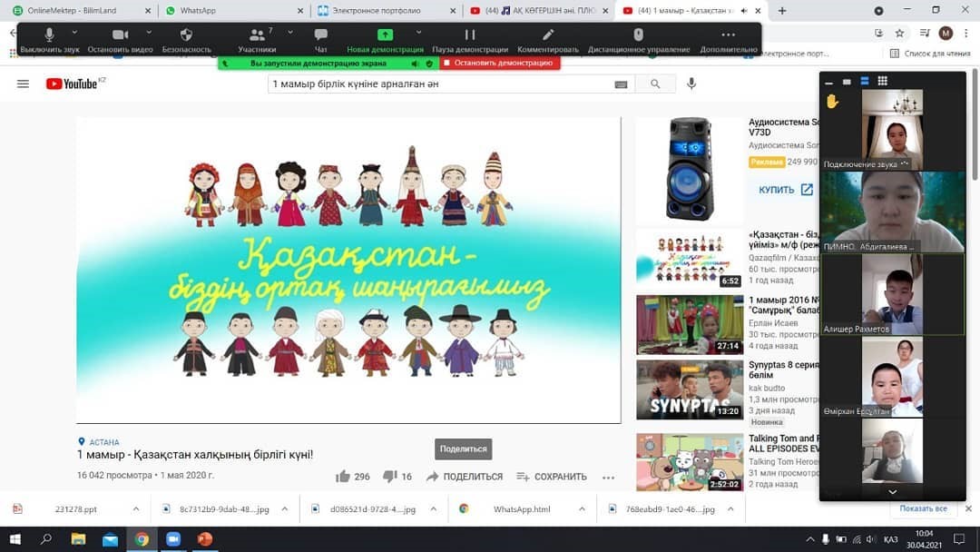Switch Zoom video panel to grid view
Screen dimensions: 980x552
point(883,81)
